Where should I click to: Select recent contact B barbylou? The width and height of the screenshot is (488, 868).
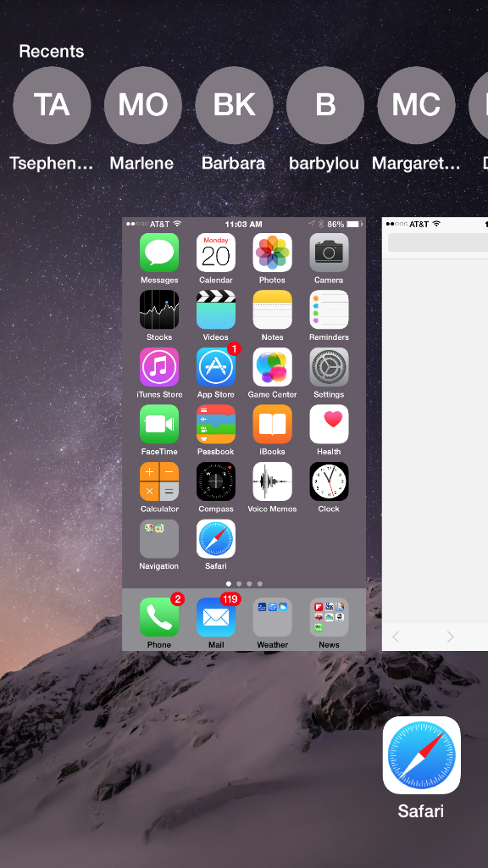[x=325, y=105]
